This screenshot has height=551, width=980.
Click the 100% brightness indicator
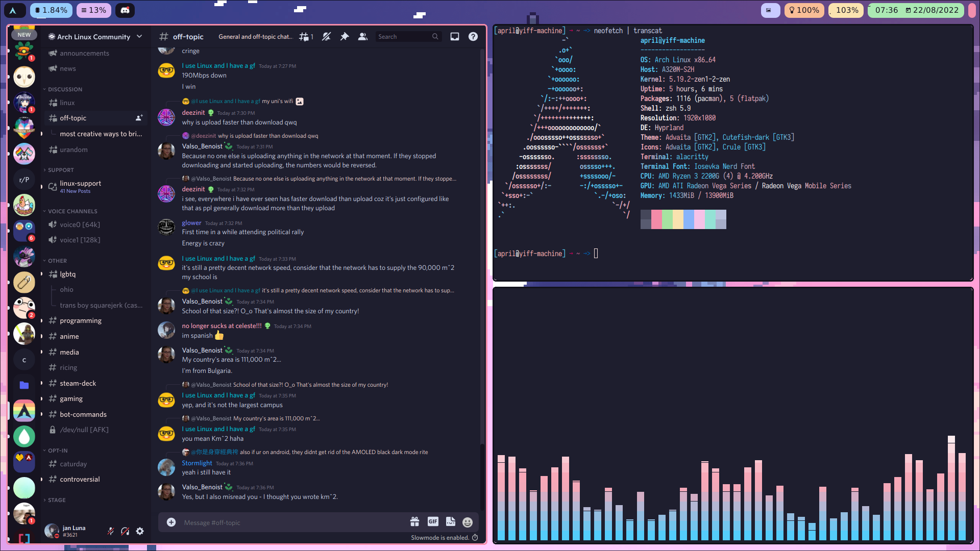pyautogui.click(x=804, y=10)
